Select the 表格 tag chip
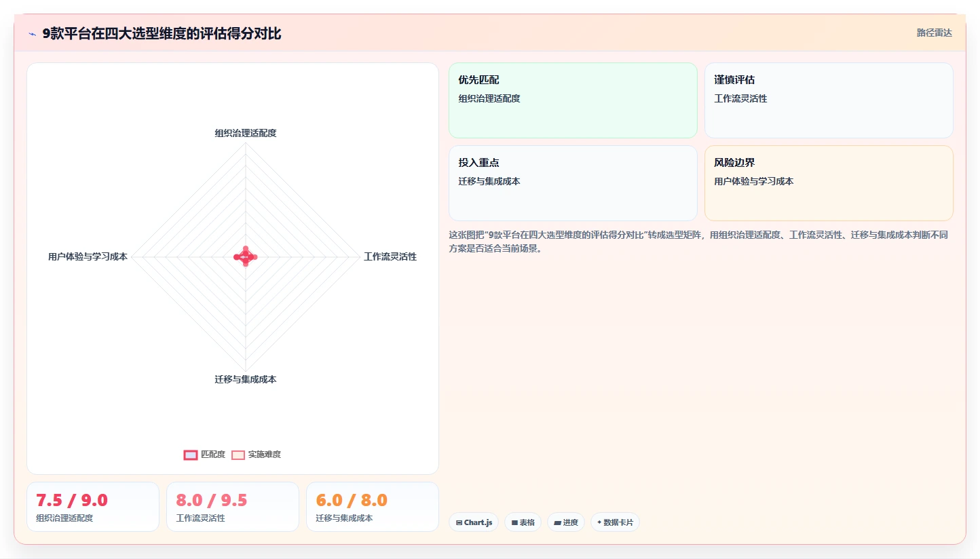The height and width of the screenshot is (559, 980). [x=523, y=522]
